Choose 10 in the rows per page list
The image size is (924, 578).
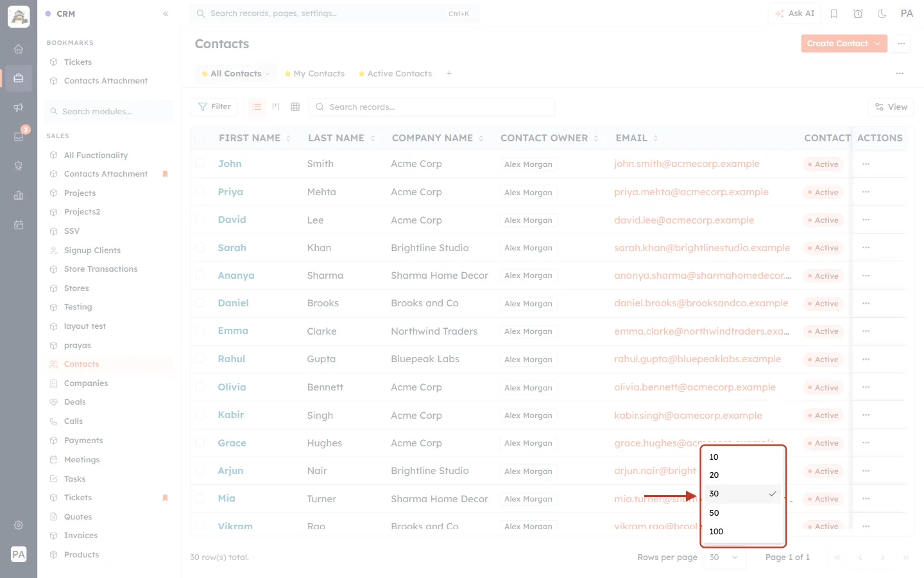pos(743,457)
